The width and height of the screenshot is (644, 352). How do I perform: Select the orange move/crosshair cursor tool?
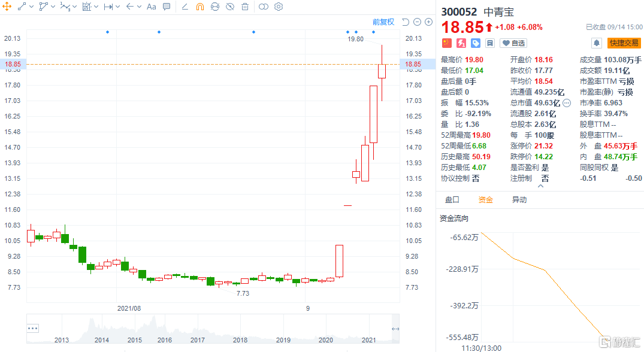7,7
